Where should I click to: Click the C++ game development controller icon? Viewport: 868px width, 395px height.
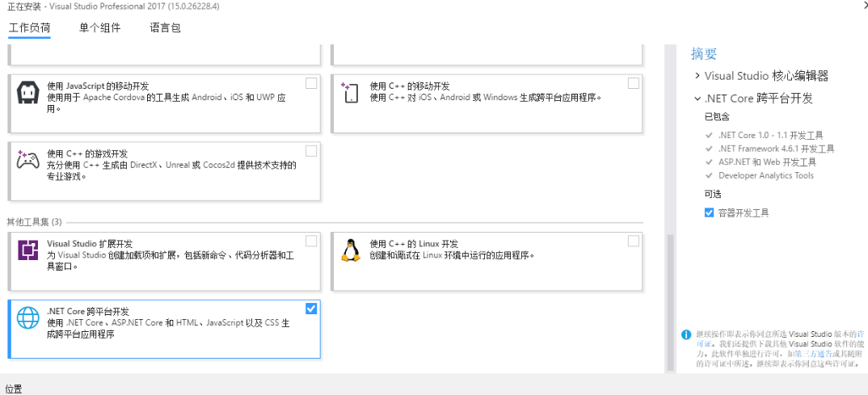point(27,159)
